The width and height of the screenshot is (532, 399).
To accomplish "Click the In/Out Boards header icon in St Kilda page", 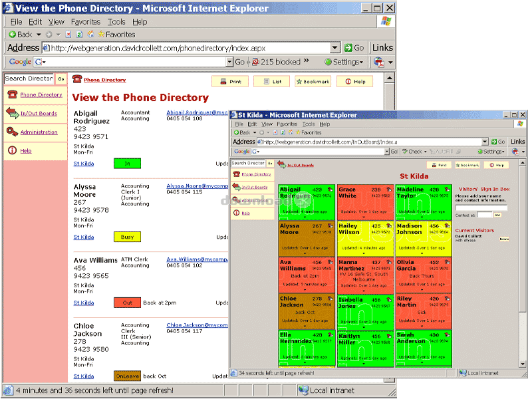I will (x=281, y=164).
